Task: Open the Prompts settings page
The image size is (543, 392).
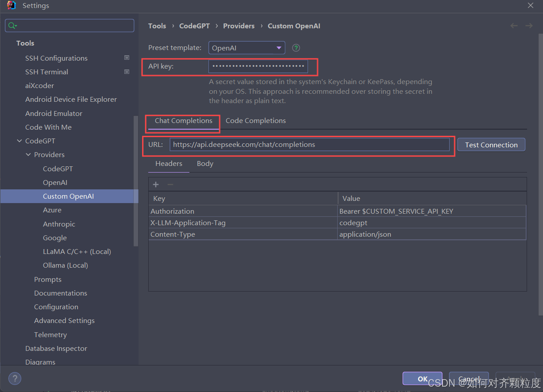Action: coord(48,279)
